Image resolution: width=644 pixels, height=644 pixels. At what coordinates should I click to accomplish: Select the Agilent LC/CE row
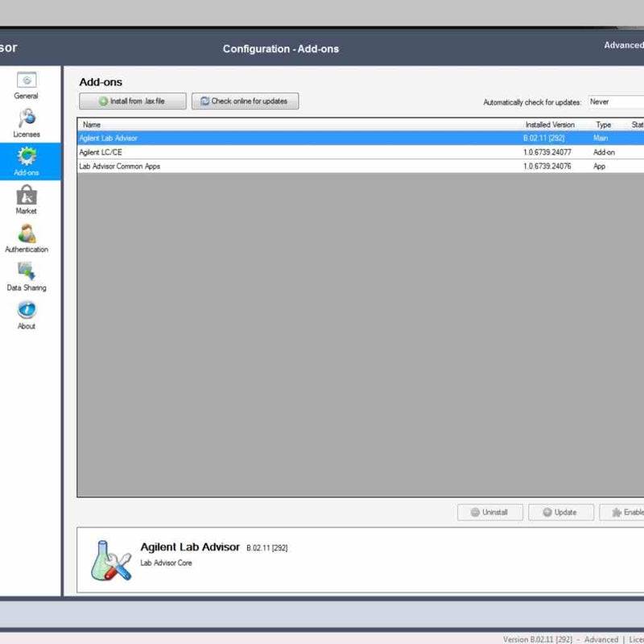tap(361, 152)
